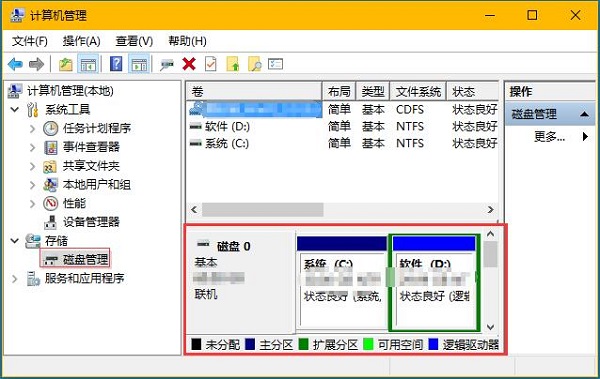Click the folder with green arrow icon

pos(233,64)
